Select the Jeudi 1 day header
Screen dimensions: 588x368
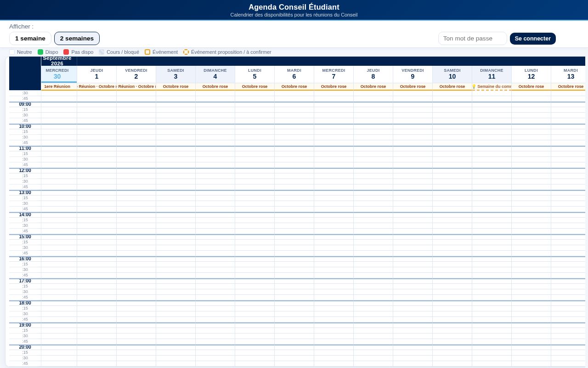tap(96, 74)
